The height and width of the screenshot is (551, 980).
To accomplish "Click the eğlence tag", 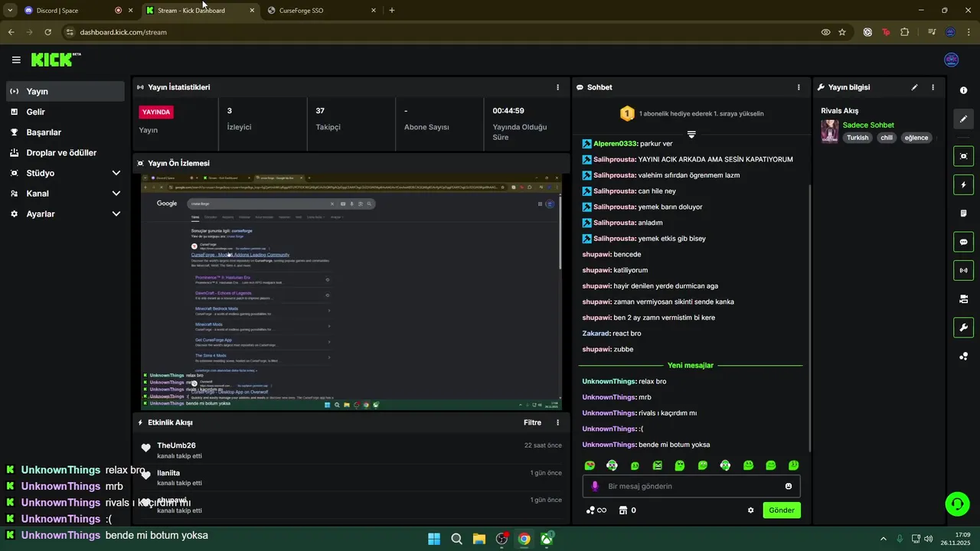I will click(x=916, y=138).
